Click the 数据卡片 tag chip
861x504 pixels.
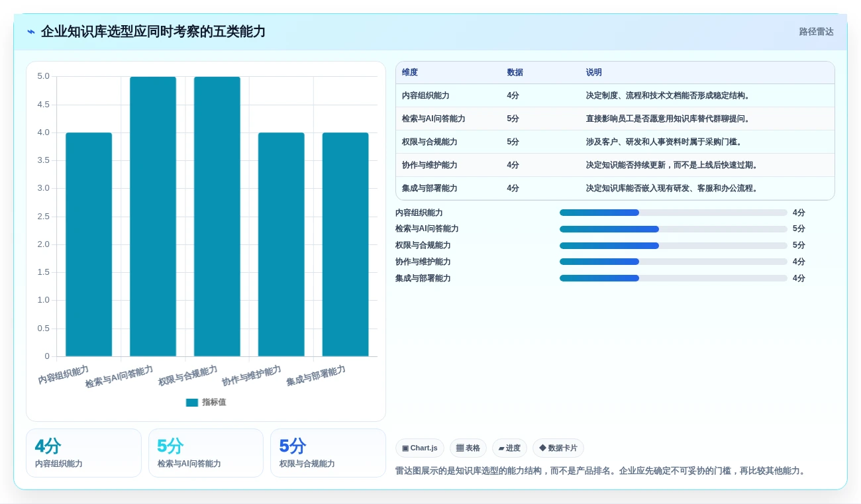[558, 448]
